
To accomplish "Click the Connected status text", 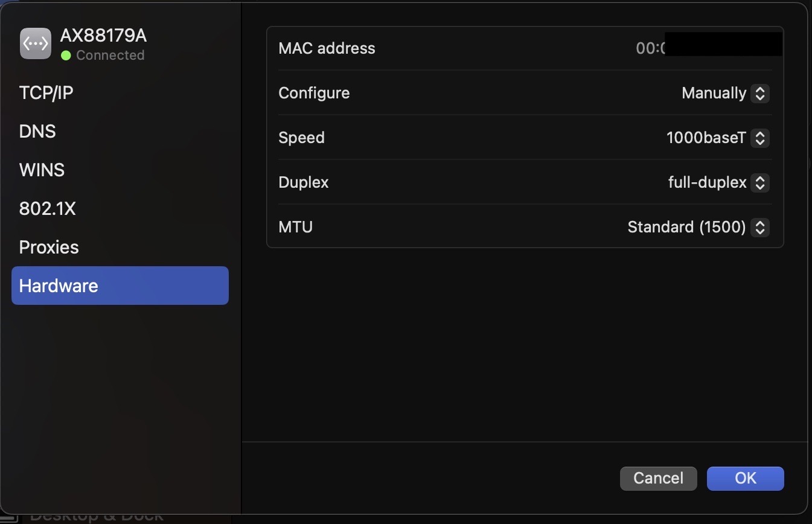I will pos(110,56).
